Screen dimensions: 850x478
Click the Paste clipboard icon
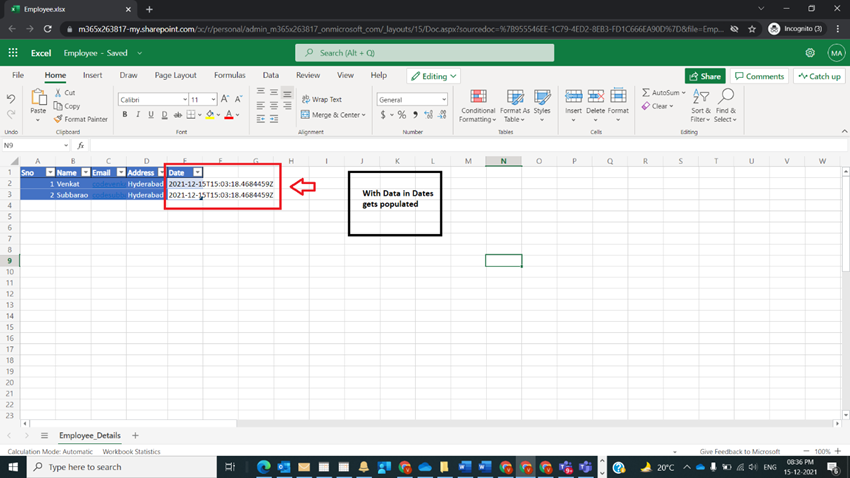click(x=38, y=98)
